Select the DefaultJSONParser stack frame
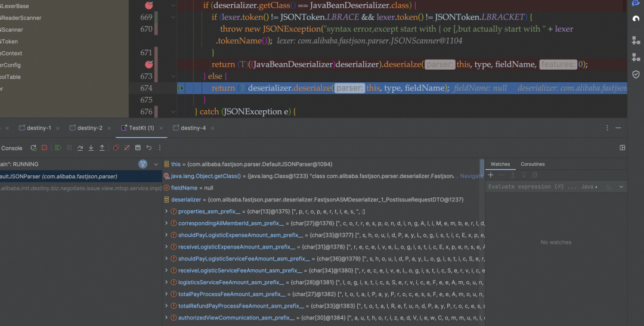 [81, 176]
